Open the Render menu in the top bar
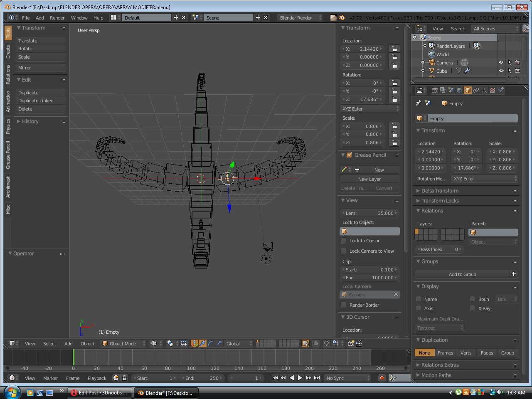 [57, 17]
